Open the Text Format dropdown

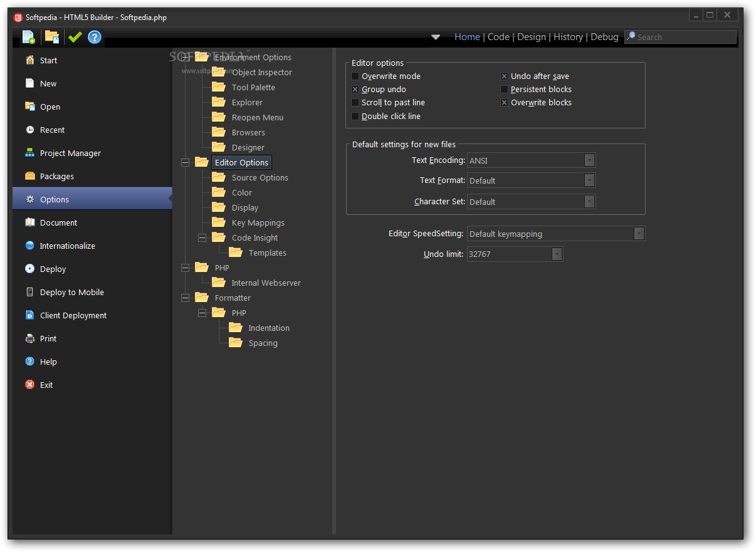tap(589, 180)
